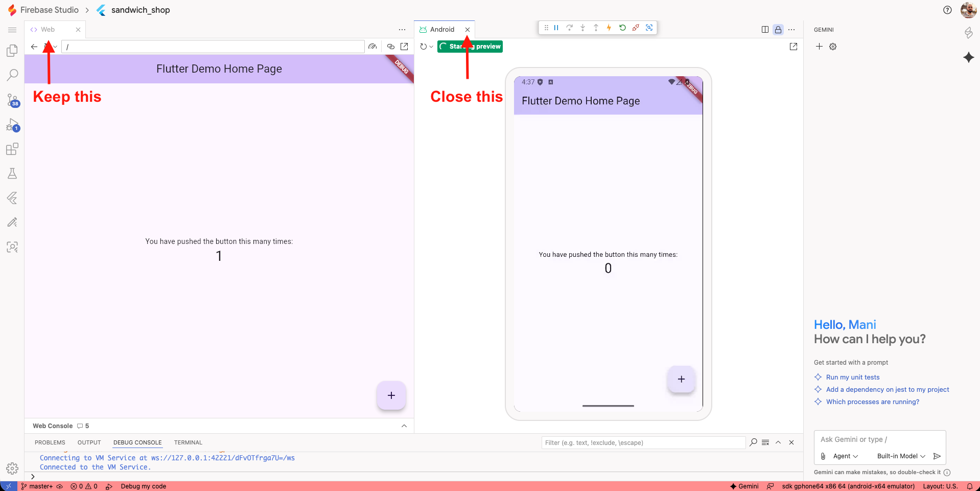This screenshot has height=491, width=980.
Task: Click the Run my unit tests suggestion
Action: coord(852,377)
